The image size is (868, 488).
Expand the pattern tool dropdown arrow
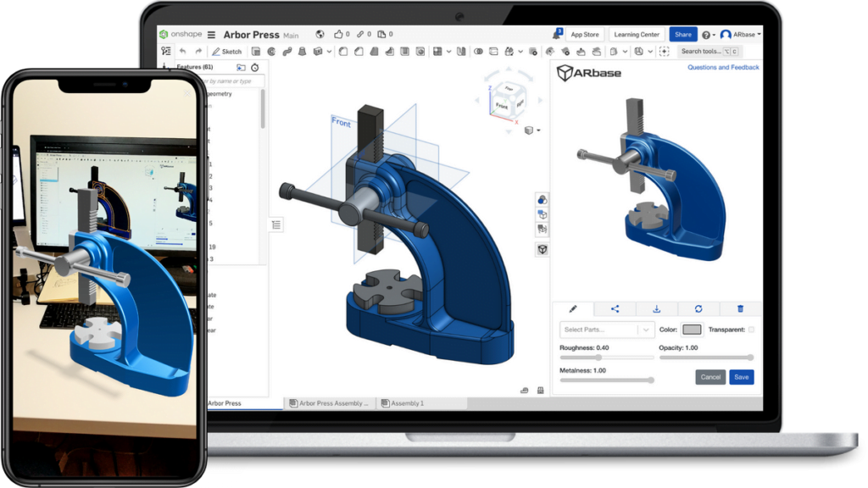click(448, 52)
